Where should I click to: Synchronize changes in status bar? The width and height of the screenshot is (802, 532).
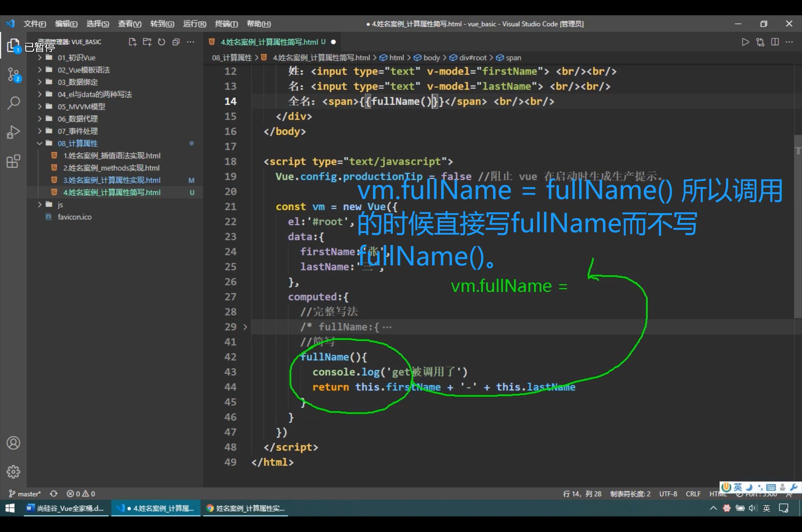tap(54, 494)
